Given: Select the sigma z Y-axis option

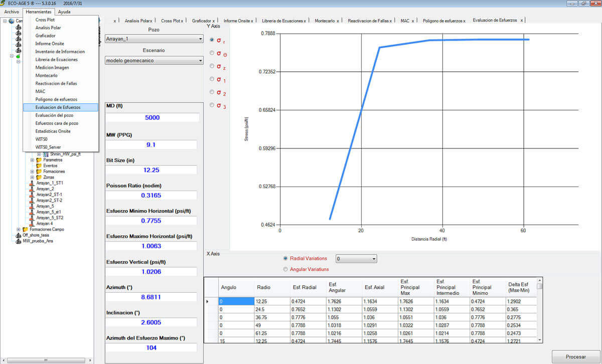Looking at the screenshot, I should click(x=212, y=66).
